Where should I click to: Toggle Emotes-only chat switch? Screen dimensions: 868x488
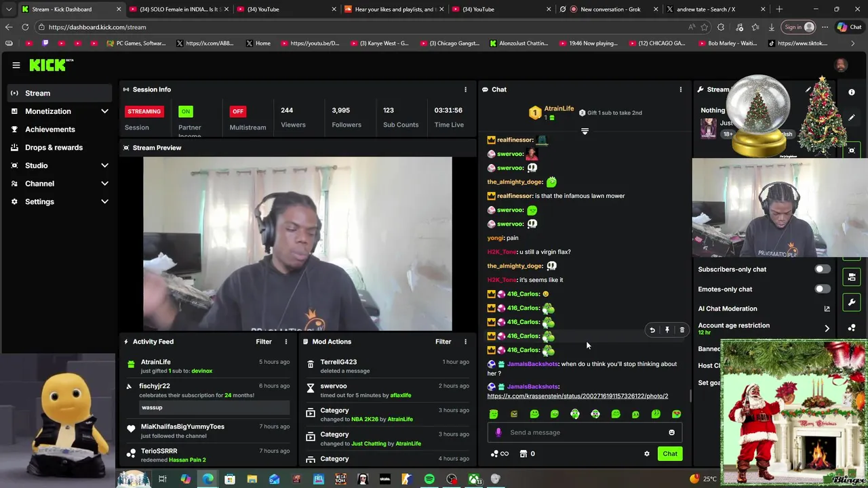[x=822, y=289]
